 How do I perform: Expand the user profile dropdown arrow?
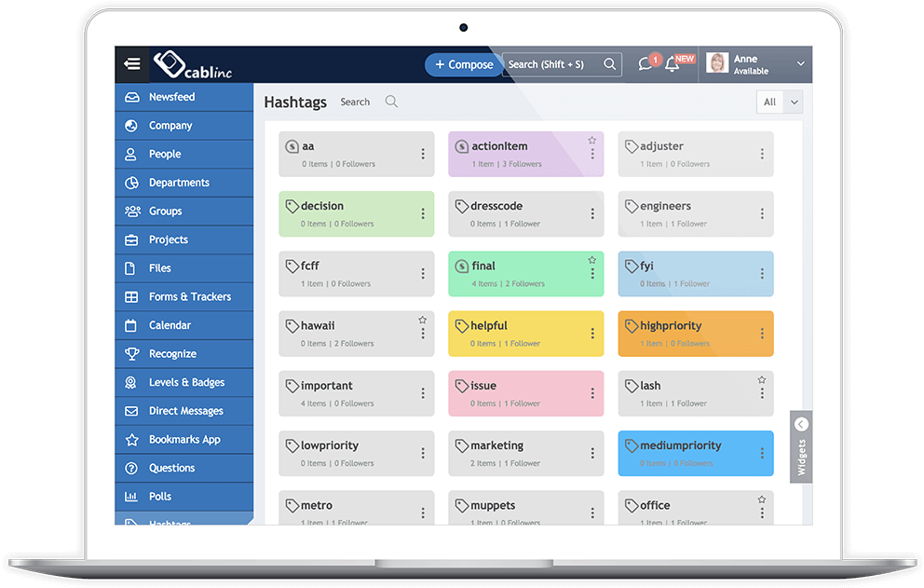point(800,64)
